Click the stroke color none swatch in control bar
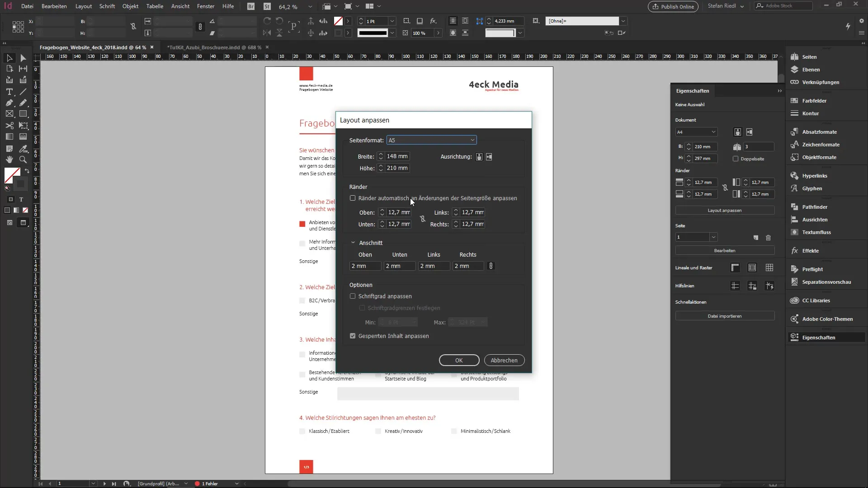The height and width of the screenshot is (488, 868). [338, 21]
